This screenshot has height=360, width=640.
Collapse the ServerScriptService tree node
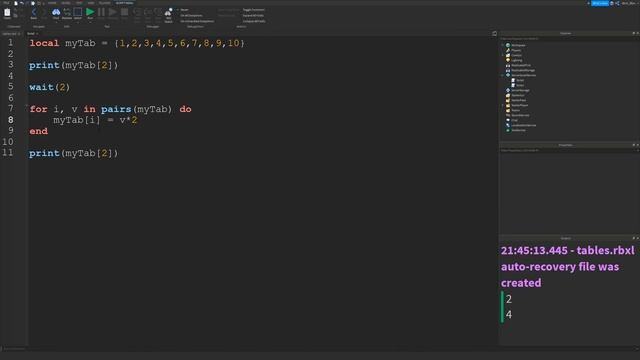pyautogui.click(x=503, y=75)
